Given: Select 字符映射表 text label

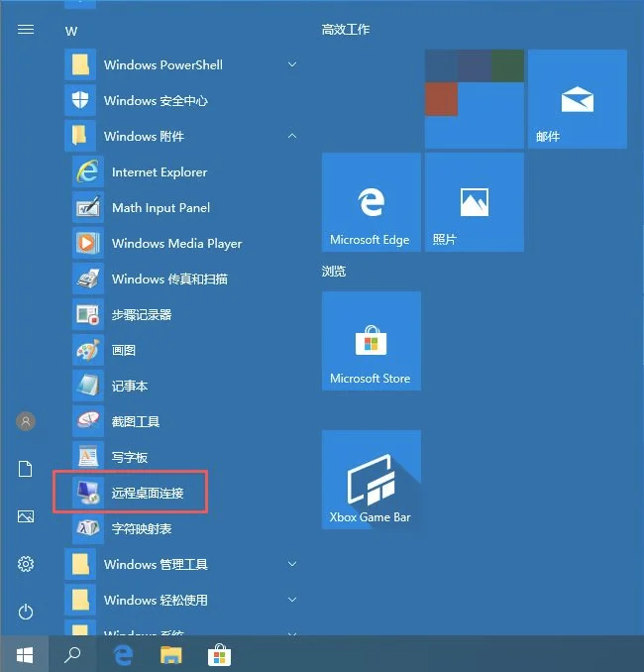Looking at the screenshot, I should 142,528.
